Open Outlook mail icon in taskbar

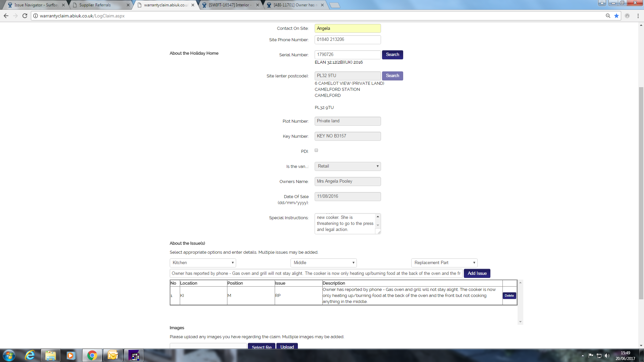113,355
